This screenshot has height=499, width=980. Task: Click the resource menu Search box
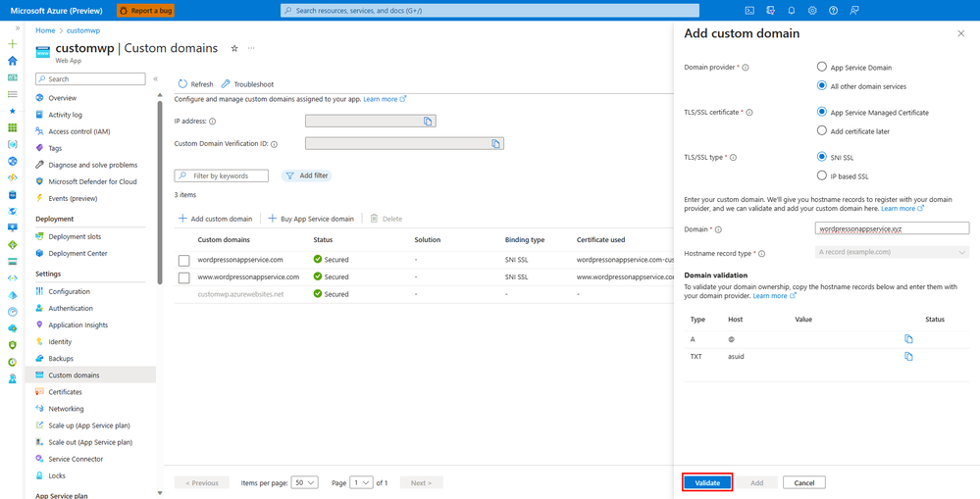[x=90, y=79]
